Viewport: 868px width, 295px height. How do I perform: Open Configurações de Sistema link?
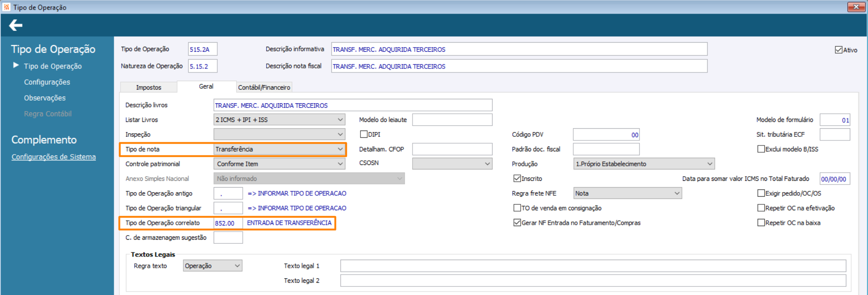pos(54,157)
